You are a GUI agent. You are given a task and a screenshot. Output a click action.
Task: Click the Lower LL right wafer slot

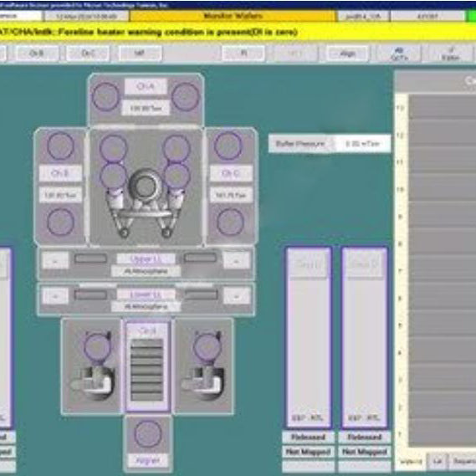(201, 294)
